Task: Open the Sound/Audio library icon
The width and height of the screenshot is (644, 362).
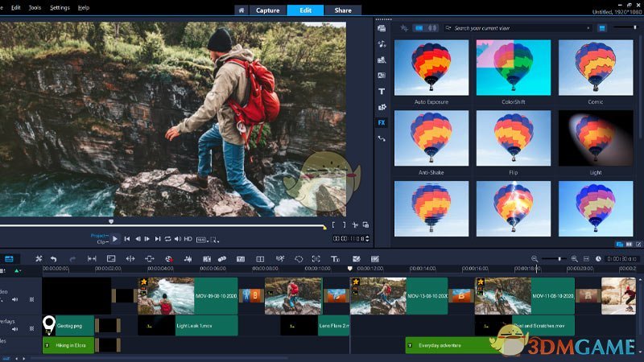Action: 382,43
